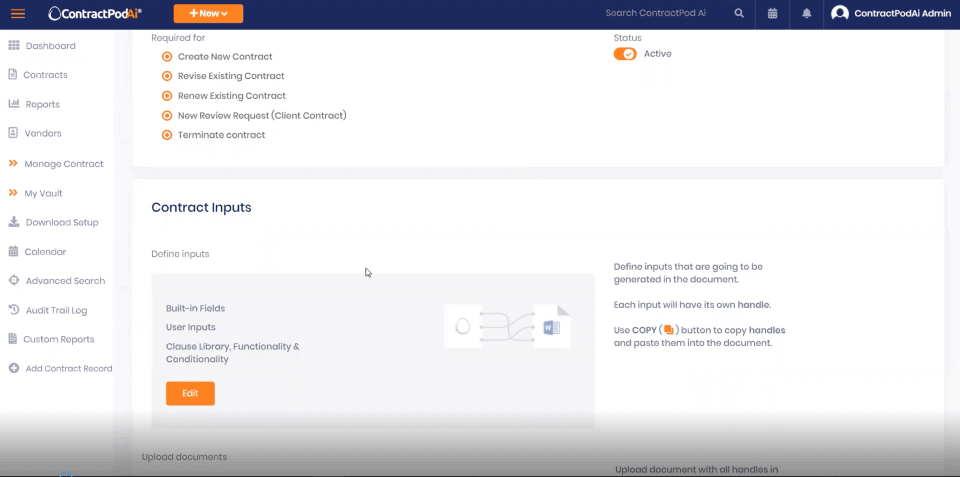Open the notifications bell icon

807,13
